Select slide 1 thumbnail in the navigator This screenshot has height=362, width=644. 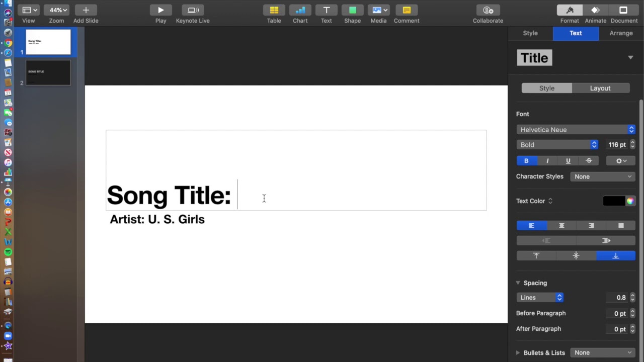point(48,42)
